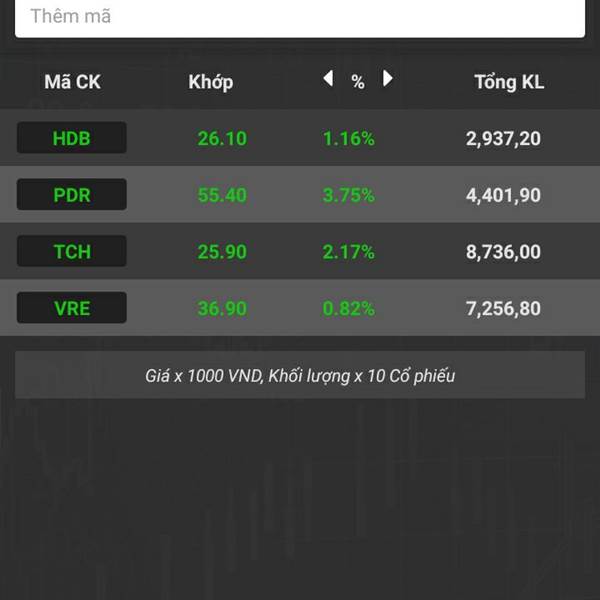Click the left arrow beside % column
Image resolution: width=600 pixels, height=600 pixels.
[328, 78]
